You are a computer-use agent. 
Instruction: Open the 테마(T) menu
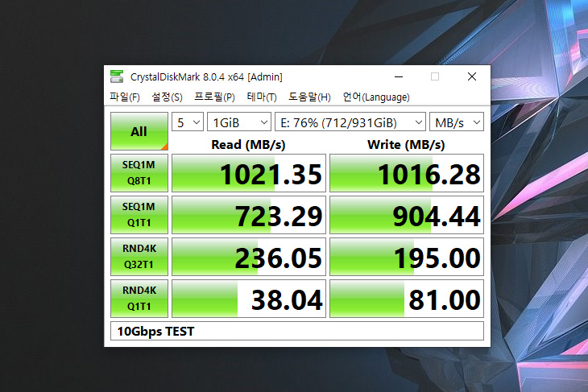pyautogui.click(x=262, y=97)
